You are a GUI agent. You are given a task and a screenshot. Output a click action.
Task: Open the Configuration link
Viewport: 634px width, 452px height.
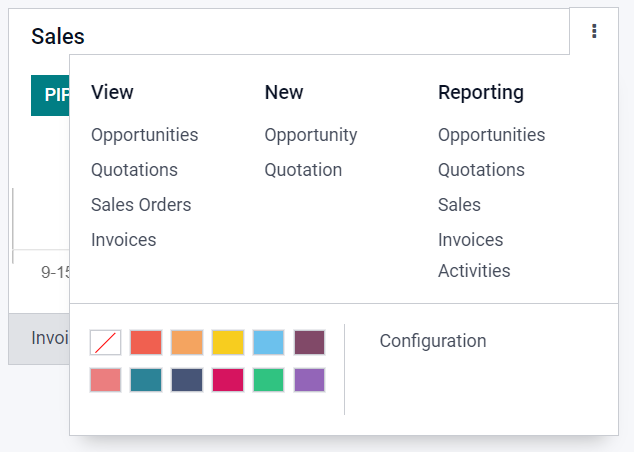click(x=433, y=341)
